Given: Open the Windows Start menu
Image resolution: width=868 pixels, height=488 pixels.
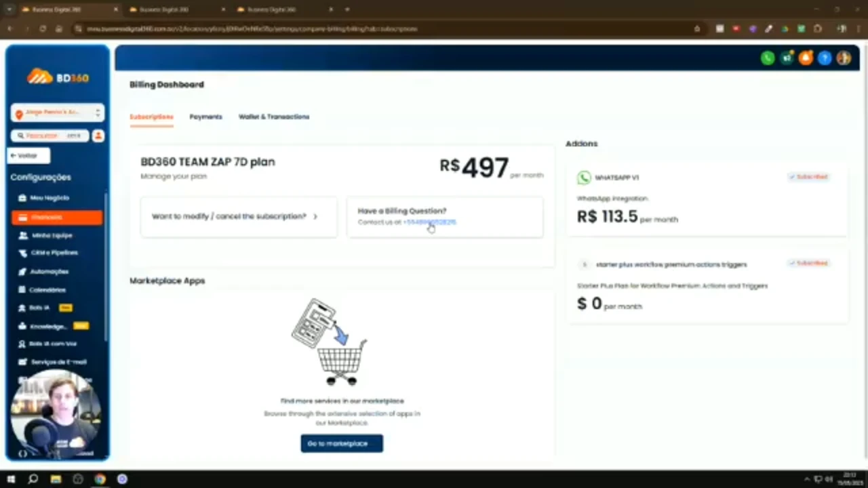Looking at the screenshot, I should [11, 479].
